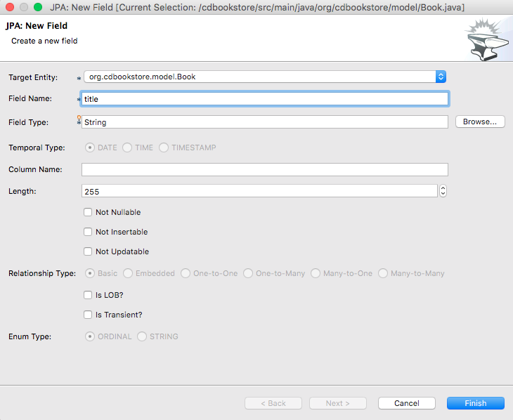The height and width of the screenshot is (420, 513).
Task: Click the Target Entity label
Action: coord(33,77)
